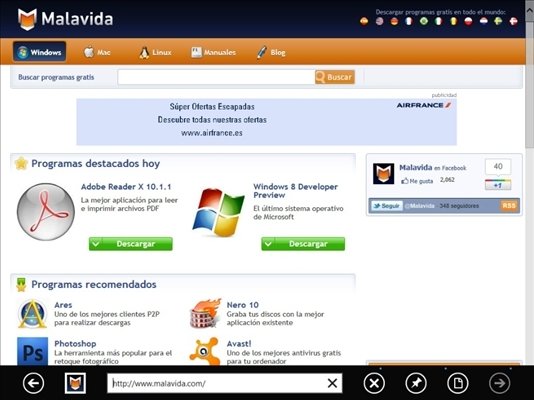Click the Twitter Seguir follow button
534x400 pixels.
coord(387,206)
